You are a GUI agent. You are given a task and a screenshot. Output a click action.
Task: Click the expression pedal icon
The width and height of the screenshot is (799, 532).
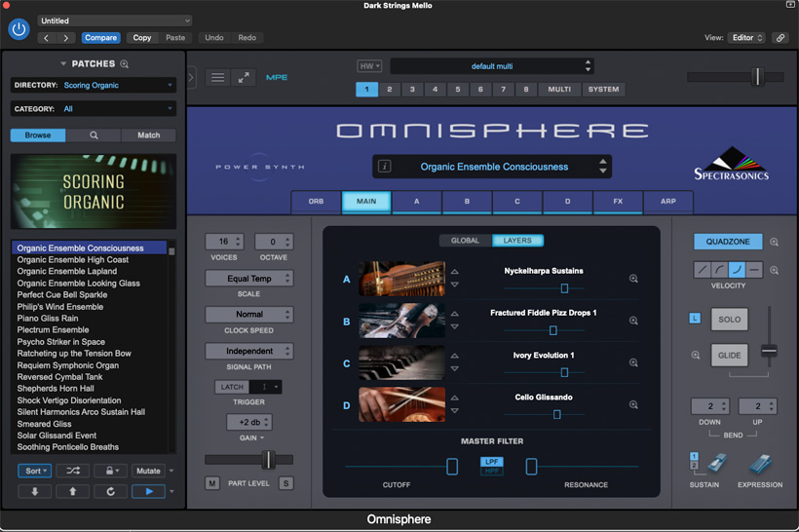tap(760, 464)
